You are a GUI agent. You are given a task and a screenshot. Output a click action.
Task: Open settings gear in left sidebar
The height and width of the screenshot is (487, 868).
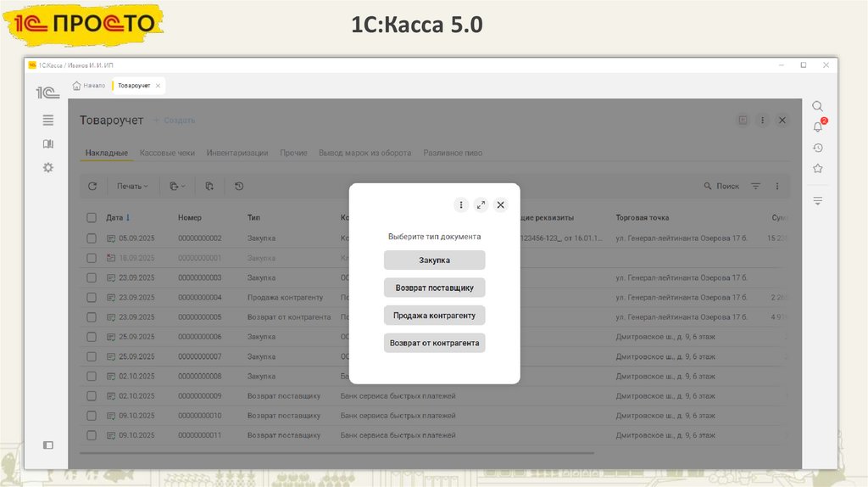point(48,167)
